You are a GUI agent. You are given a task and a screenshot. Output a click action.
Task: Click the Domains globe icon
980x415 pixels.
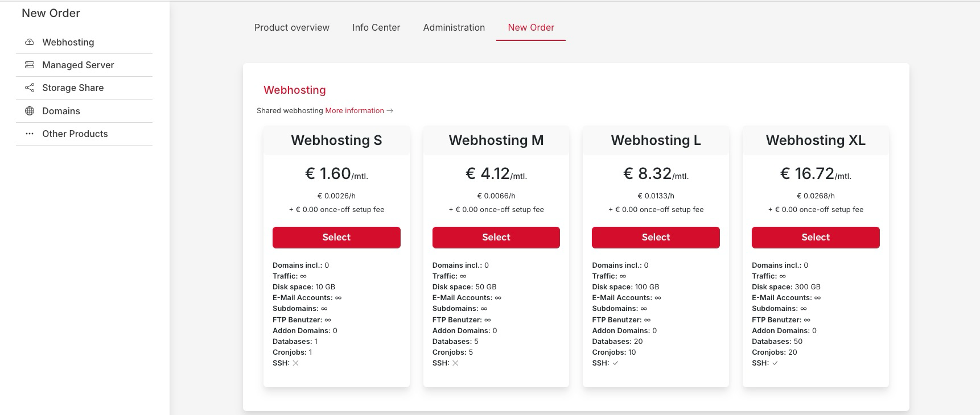click(30, 111)
